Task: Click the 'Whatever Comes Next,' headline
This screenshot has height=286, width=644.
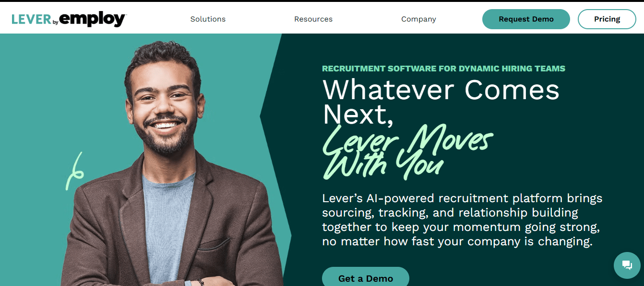Action: point(441,102)
